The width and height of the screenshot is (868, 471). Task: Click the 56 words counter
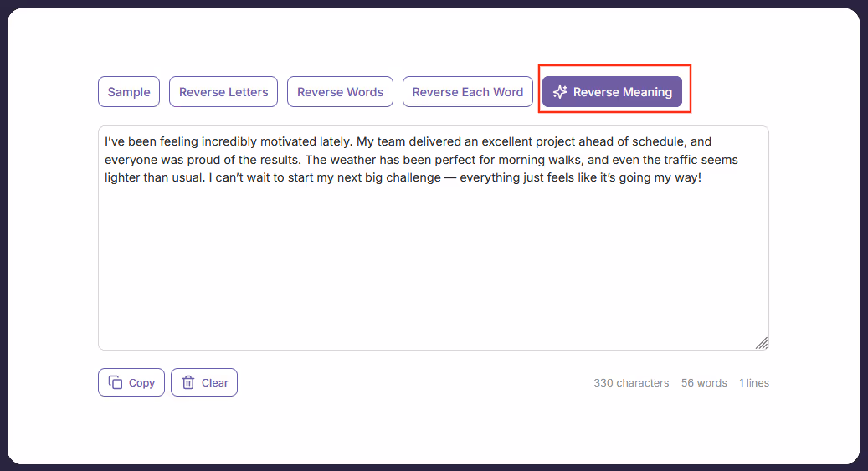tap(704, 383)
